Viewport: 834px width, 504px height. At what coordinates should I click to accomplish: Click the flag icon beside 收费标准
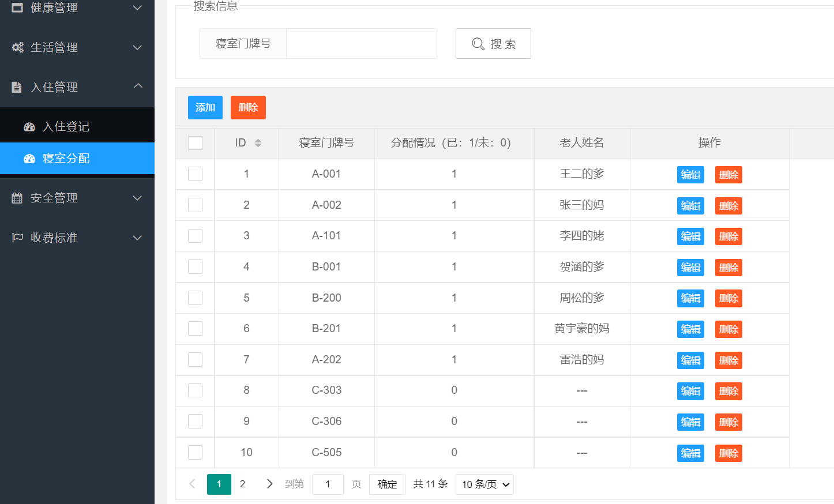coord(17,238)
